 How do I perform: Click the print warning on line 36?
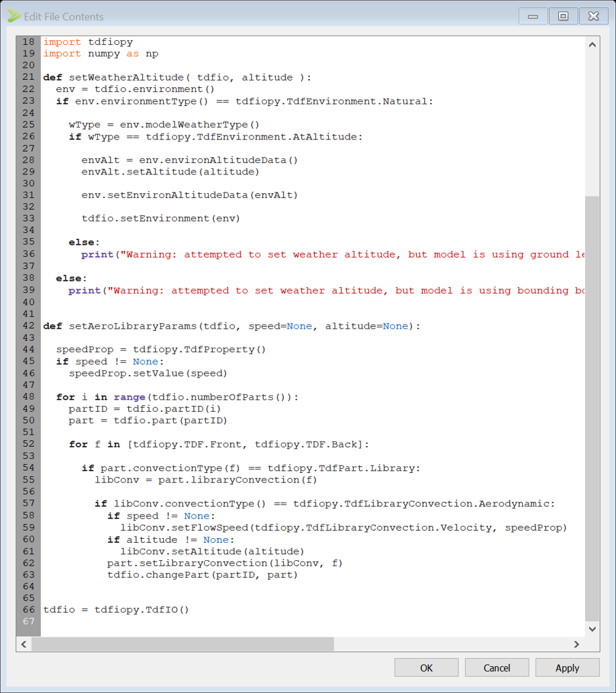(333, 254)
